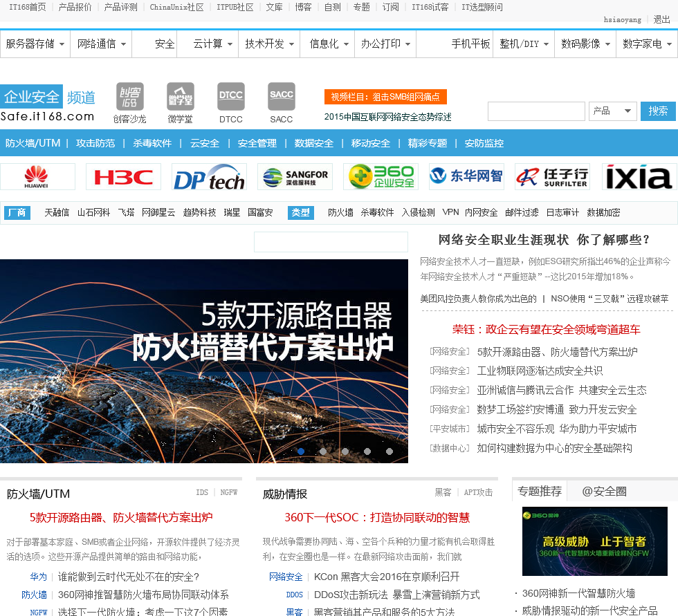Open the red 荣钰 政企云 headline
Viewport: 678px width, 616px height.
point(546,330)
